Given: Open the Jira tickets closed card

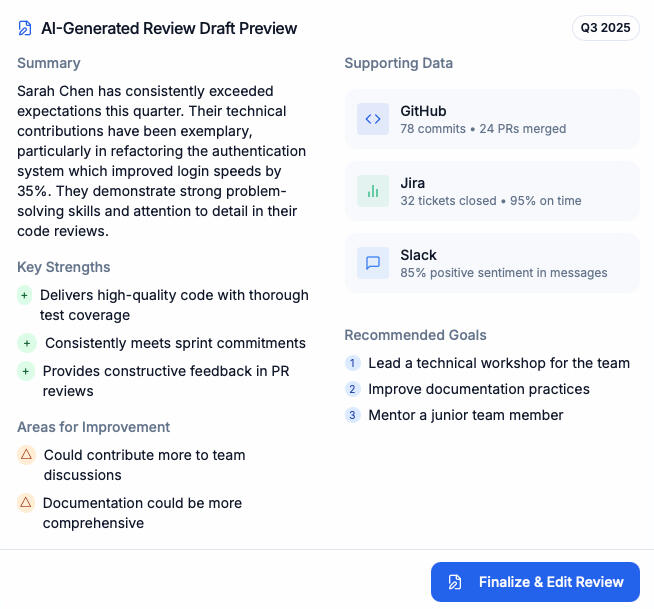Looking at the screenshot, I should (x=492, y=191).
